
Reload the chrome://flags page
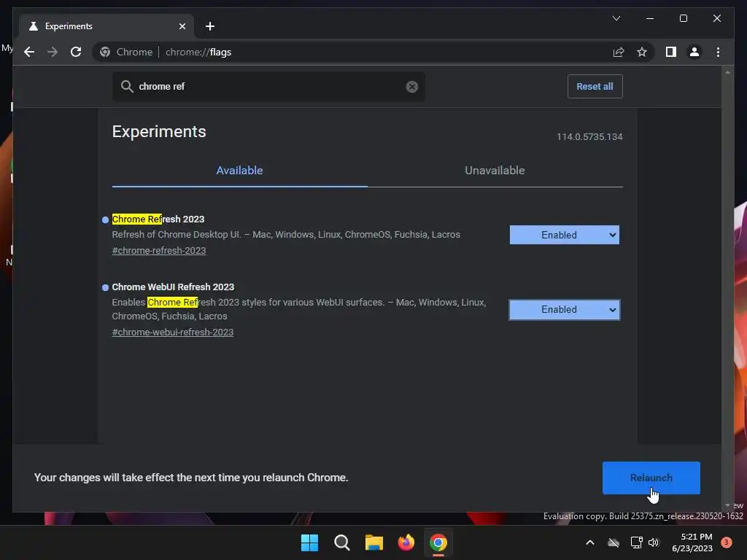[76, 52]
